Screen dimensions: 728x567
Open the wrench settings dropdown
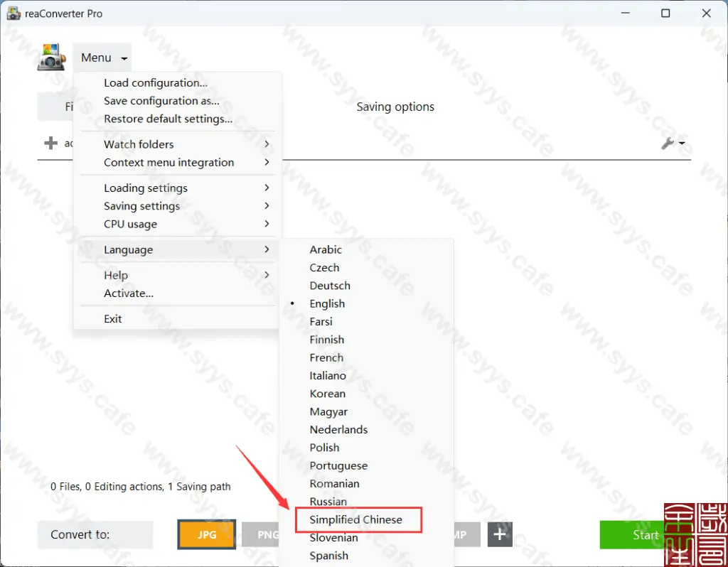pyautogui.click(x=673, y=144)
